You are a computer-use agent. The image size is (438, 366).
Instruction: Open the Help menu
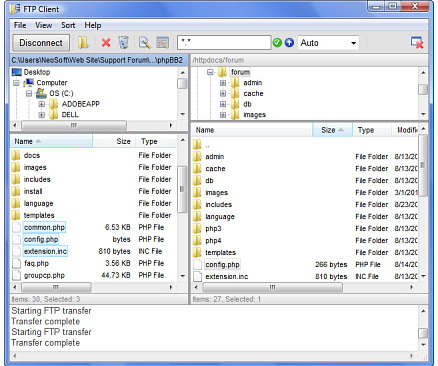pos(93,25)
